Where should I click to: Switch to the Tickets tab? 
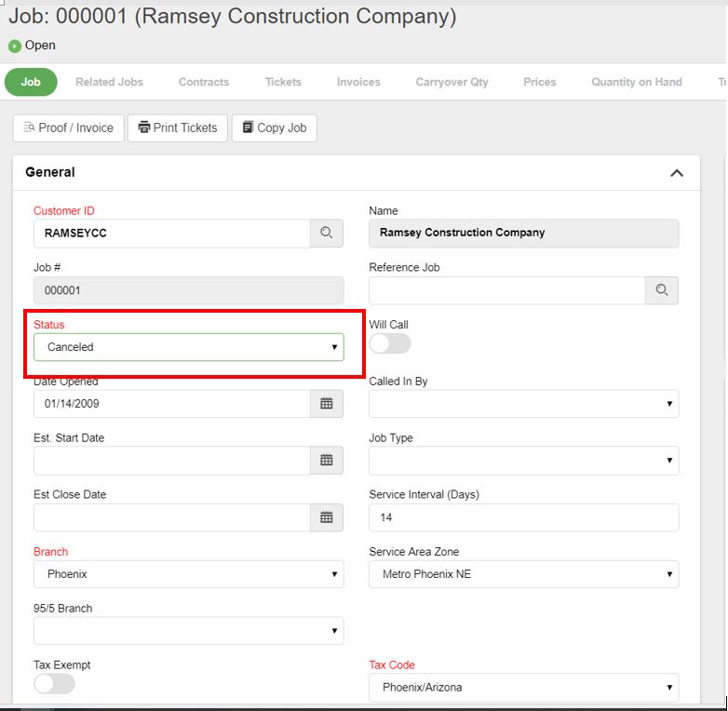283,82
